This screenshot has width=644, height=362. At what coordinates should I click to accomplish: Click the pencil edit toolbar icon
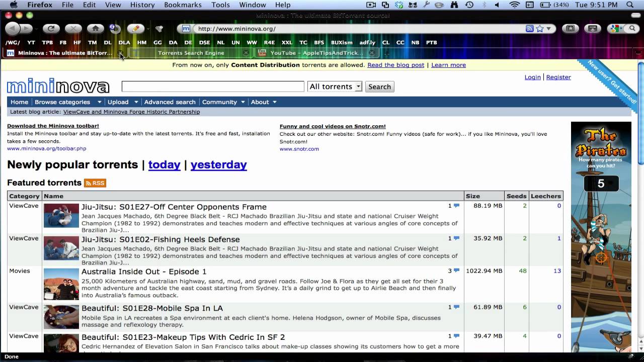(135, 29)
